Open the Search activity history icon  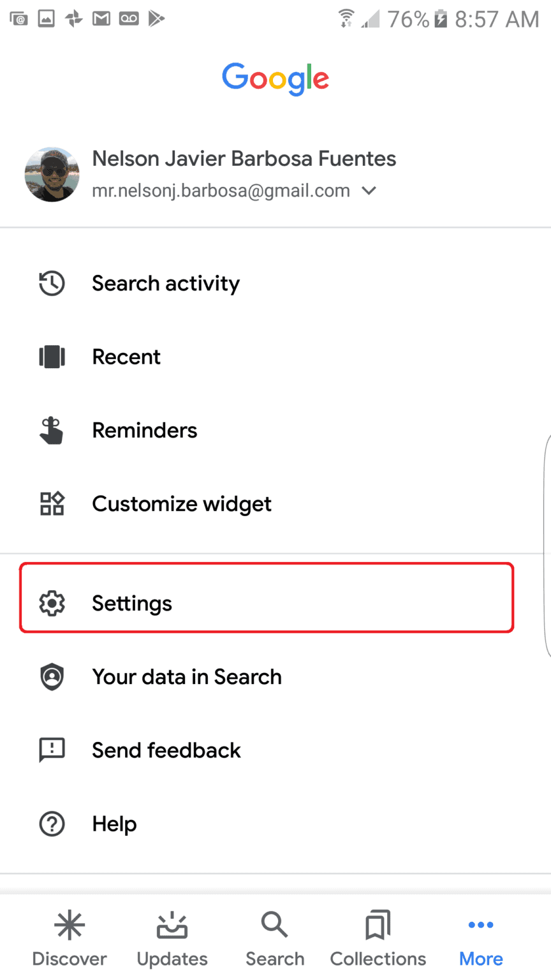pos(52,283)
